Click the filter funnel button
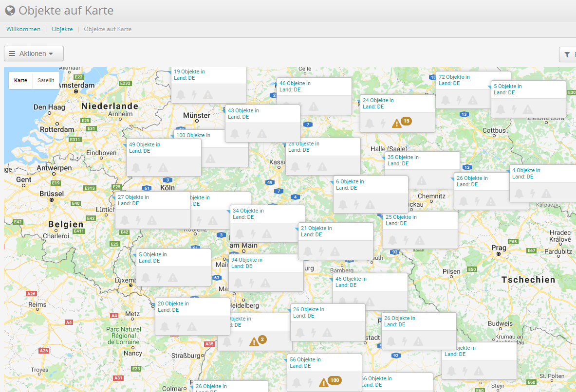Image resolution: width=576 pixels, height=392 pixels. pyautogui.click(x=567, y=54)
